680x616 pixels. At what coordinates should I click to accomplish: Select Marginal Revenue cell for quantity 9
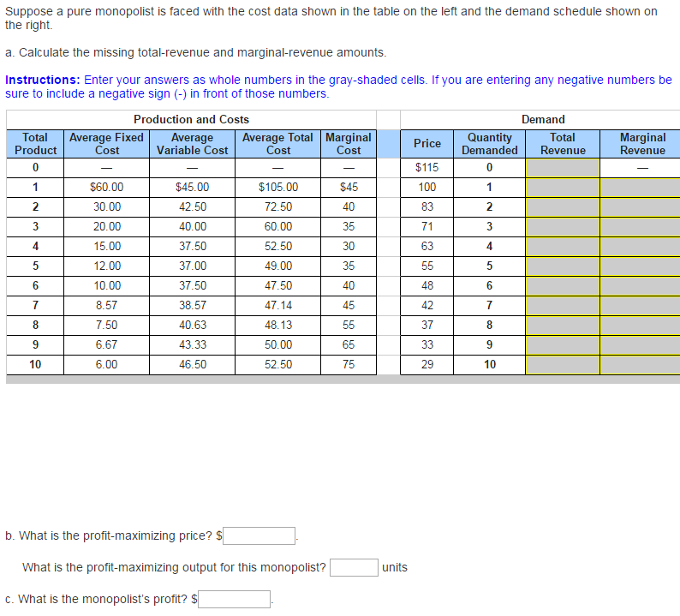(x=640, y=345)
